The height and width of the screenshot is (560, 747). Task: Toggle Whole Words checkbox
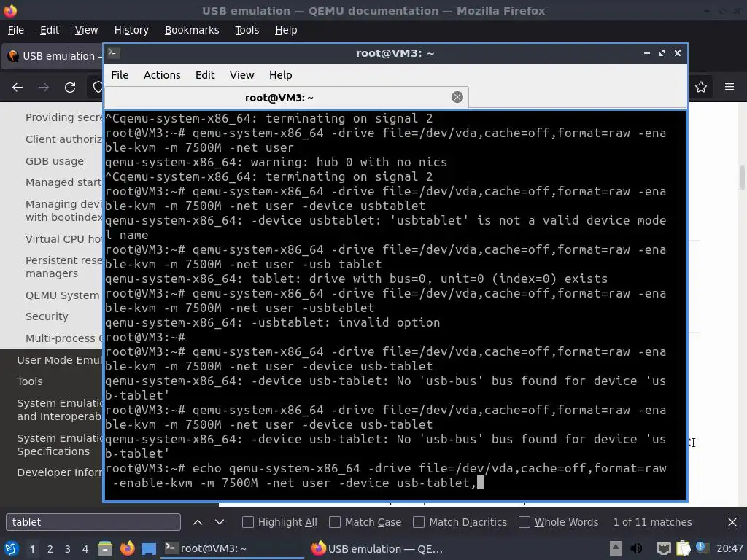pyautogui.click(x=524, y=522)
